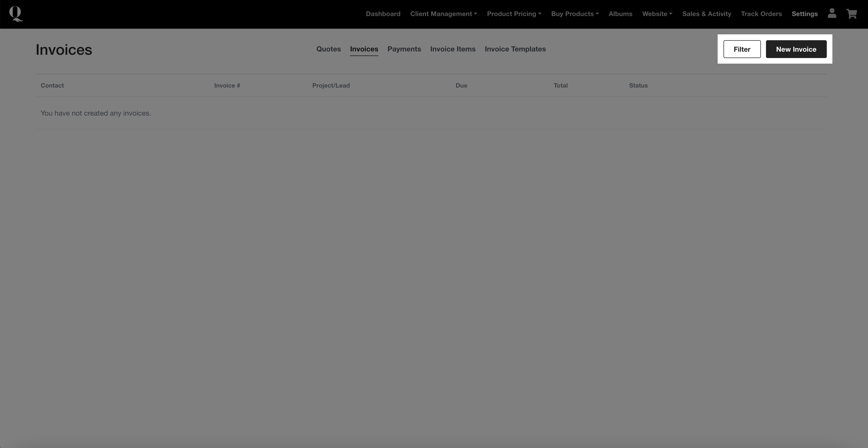Open Sales & Activity page
This screenshot has height=448, width=868.
tap(707, 14)
